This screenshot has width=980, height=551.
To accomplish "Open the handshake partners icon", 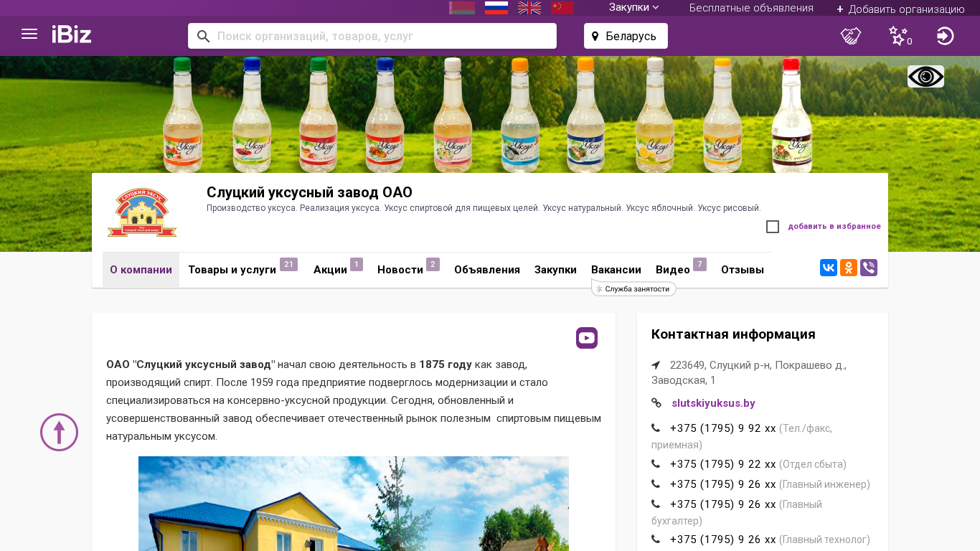I will [851, 36].
